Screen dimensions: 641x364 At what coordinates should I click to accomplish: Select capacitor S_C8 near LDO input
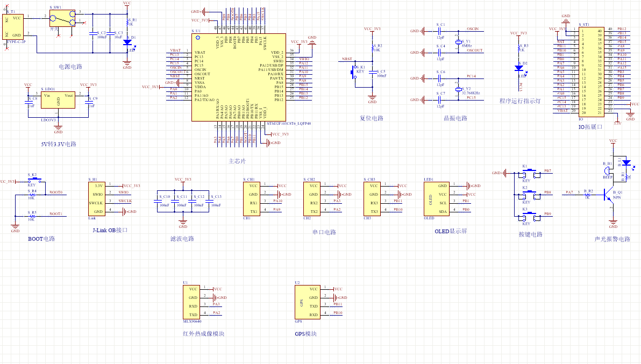point(28,102)
